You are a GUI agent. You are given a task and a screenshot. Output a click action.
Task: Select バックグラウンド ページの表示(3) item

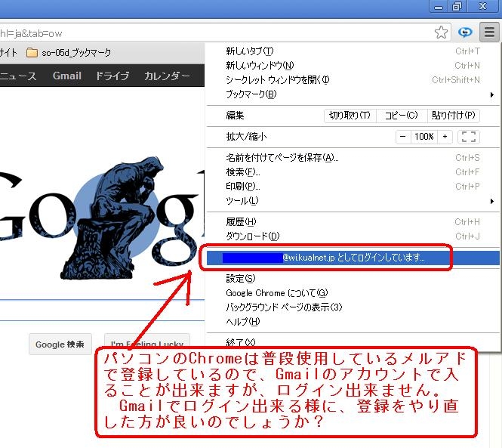point(353,307)
